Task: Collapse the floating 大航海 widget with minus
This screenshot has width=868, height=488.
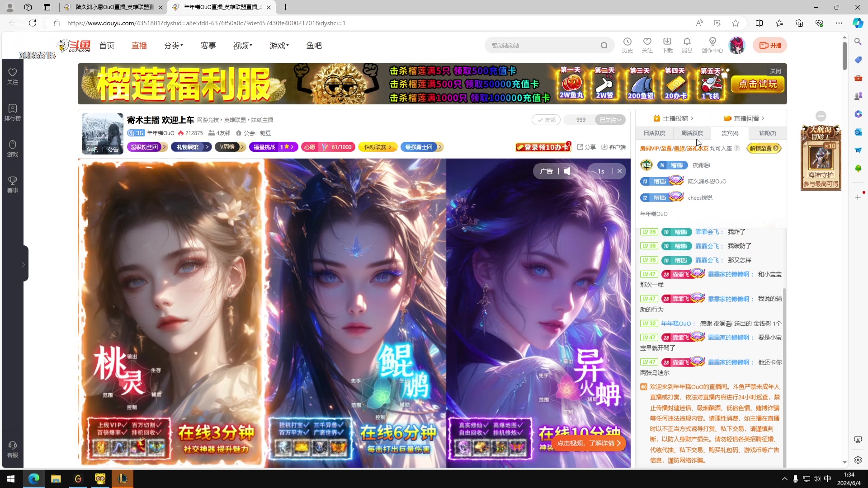Action: coord(821,116)
